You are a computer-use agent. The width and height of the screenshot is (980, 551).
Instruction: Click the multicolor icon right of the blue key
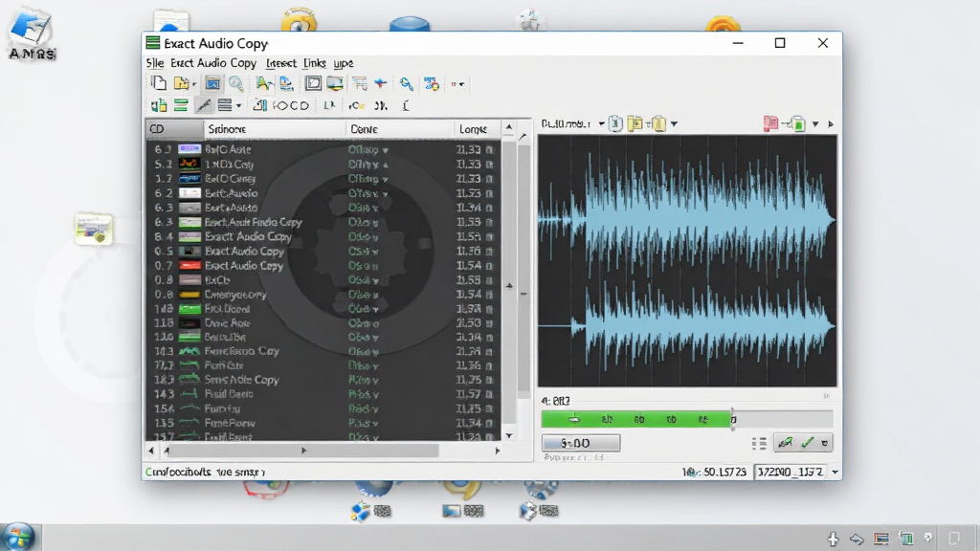(x=432, y=83)
